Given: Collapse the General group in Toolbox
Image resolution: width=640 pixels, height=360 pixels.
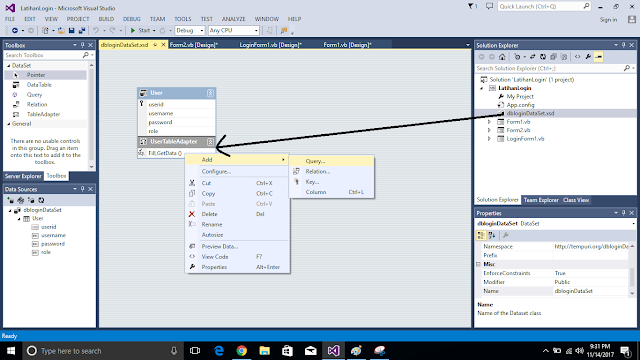Looking at the screenshot, I should point(9,124).
